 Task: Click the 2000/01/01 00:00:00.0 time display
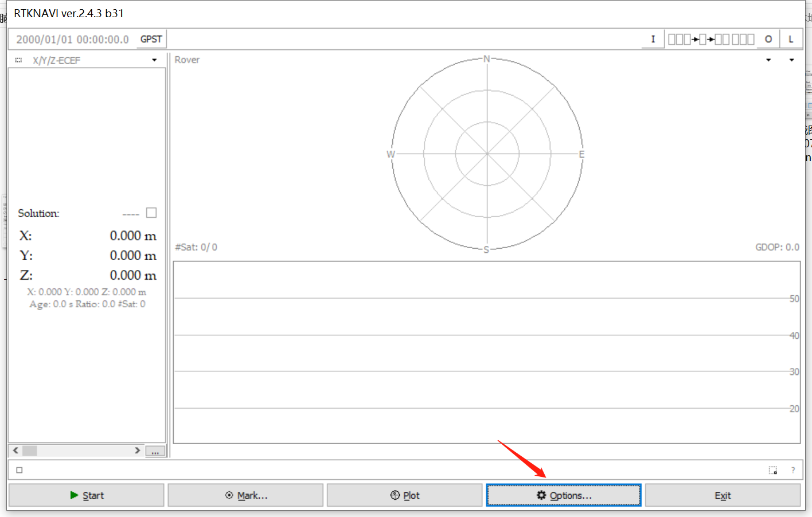[72, 39]
